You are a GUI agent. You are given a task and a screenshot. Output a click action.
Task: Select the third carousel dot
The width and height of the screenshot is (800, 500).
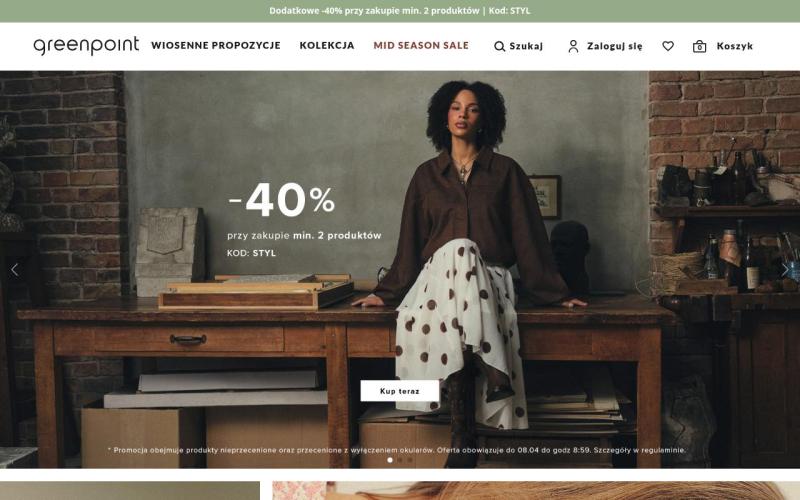coord(409,460)
